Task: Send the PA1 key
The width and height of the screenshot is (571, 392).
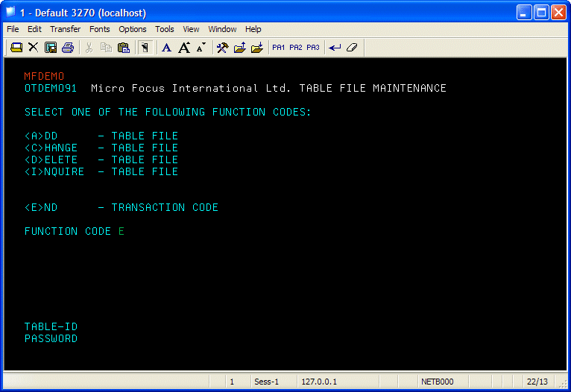Action: pos(279,48)
